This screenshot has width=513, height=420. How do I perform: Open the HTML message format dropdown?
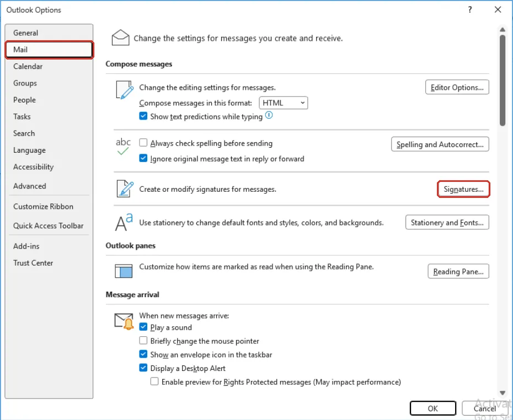(284, 103)
